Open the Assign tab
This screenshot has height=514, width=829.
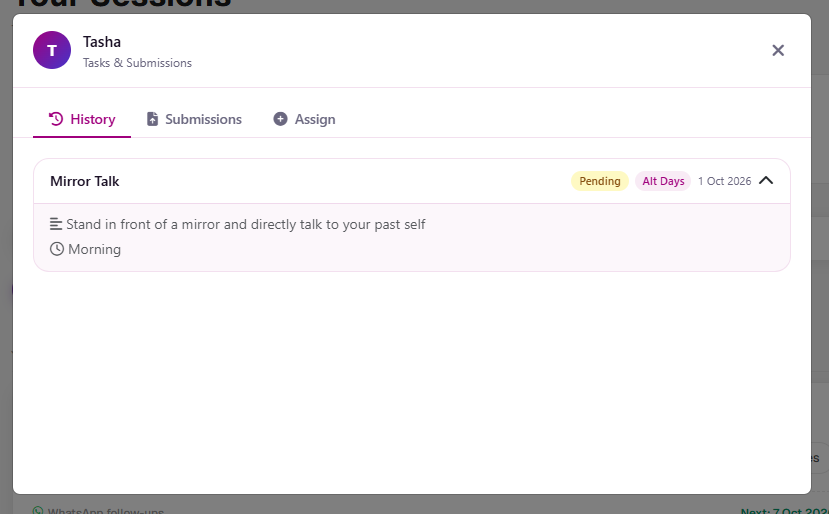point(305,119)
